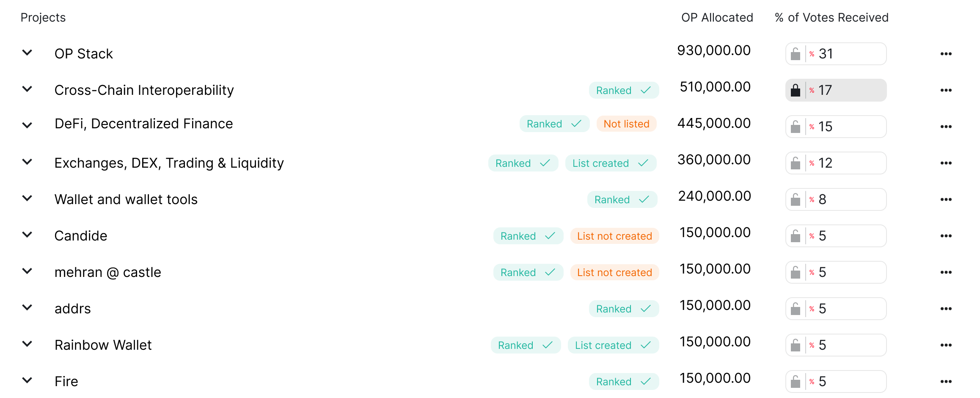The image size is (980, 398).
Task: Click the lock icon on the addrs row
Action: pyautogui.click(x=796, y=308)
